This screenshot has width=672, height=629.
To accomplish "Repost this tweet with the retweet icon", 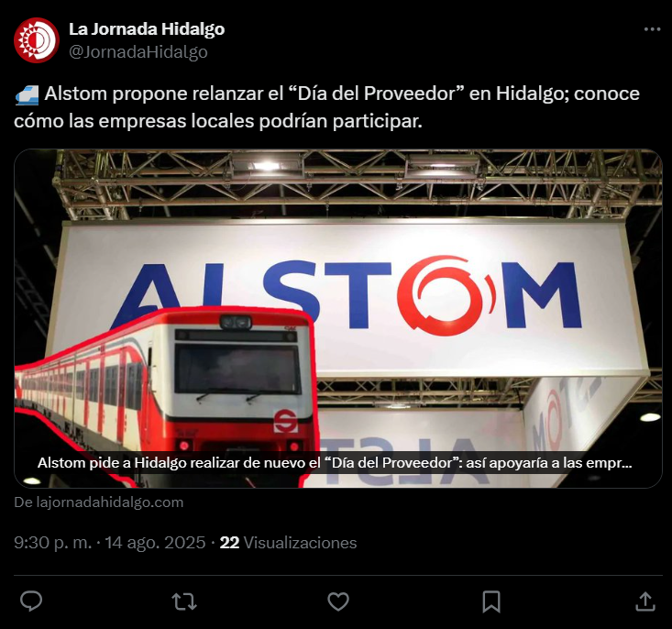I will click(184, 601).
